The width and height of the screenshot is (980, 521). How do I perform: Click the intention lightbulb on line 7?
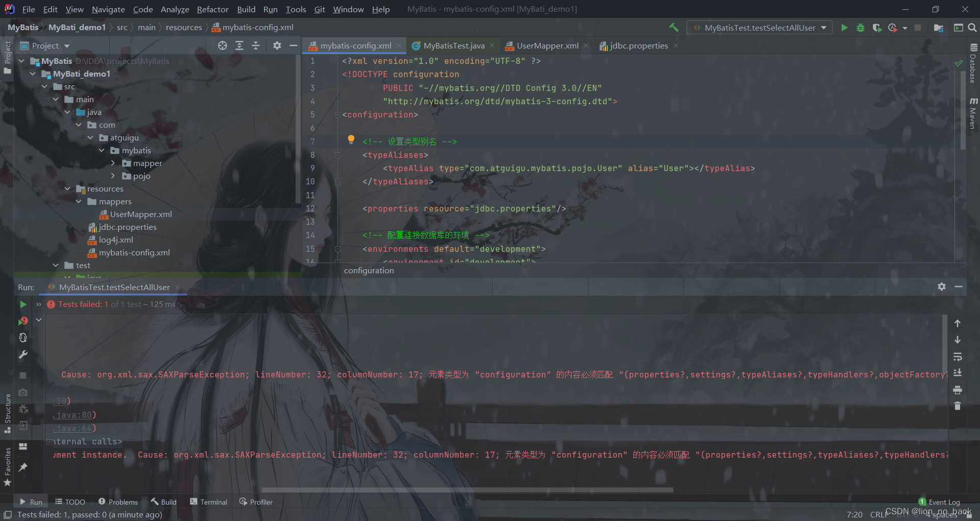[x=351, y=139]
